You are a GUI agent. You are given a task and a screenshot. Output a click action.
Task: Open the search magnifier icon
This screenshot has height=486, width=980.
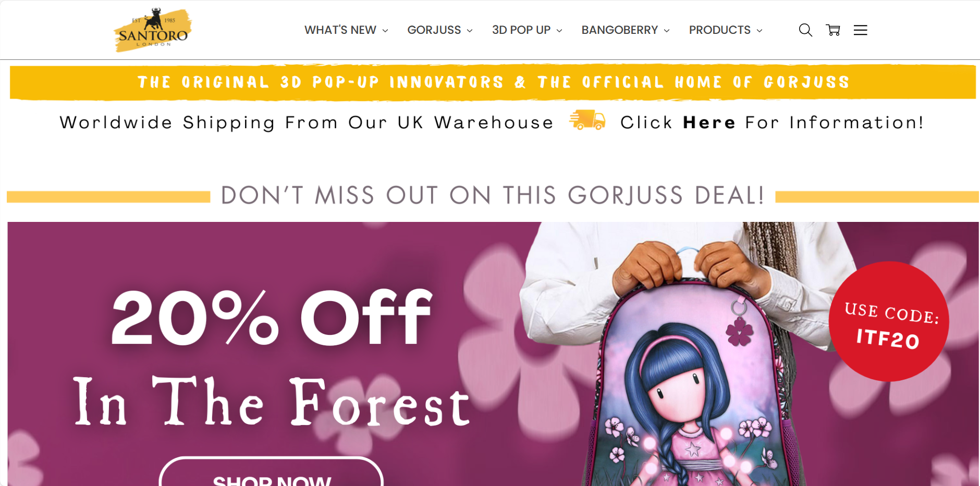click(x=805, y=30)
